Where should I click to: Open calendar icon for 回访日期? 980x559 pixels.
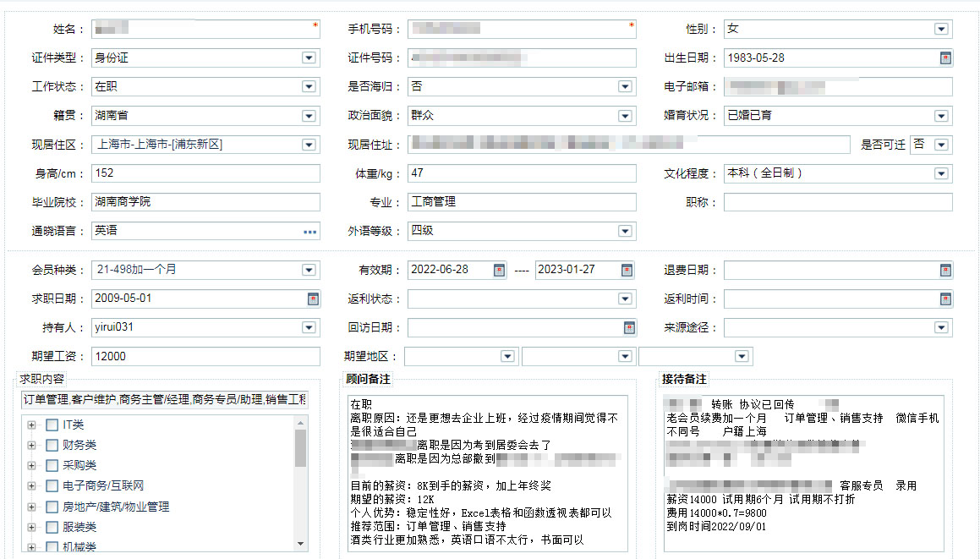[629, 327]
